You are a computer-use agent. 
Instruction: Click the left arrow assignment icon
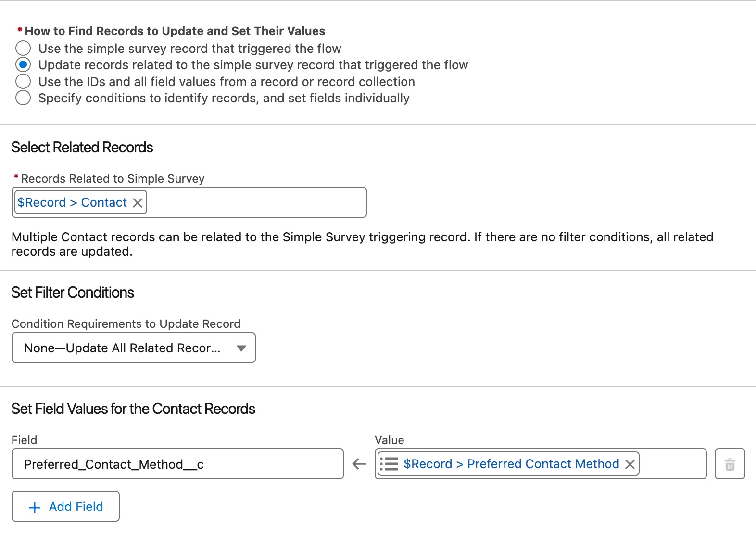359,464
